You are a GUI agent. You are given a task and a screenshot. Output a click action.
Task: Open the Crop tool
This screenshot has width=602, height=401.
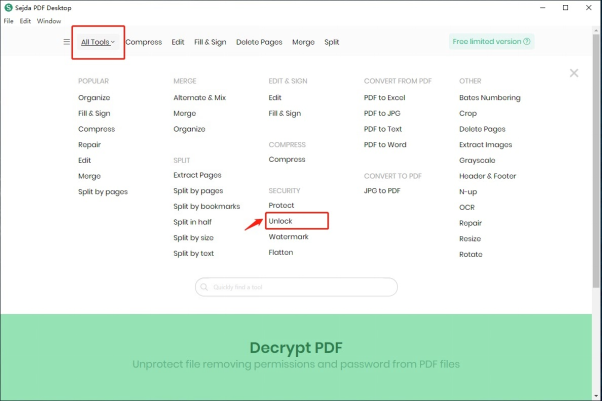(x=468, y=113)
